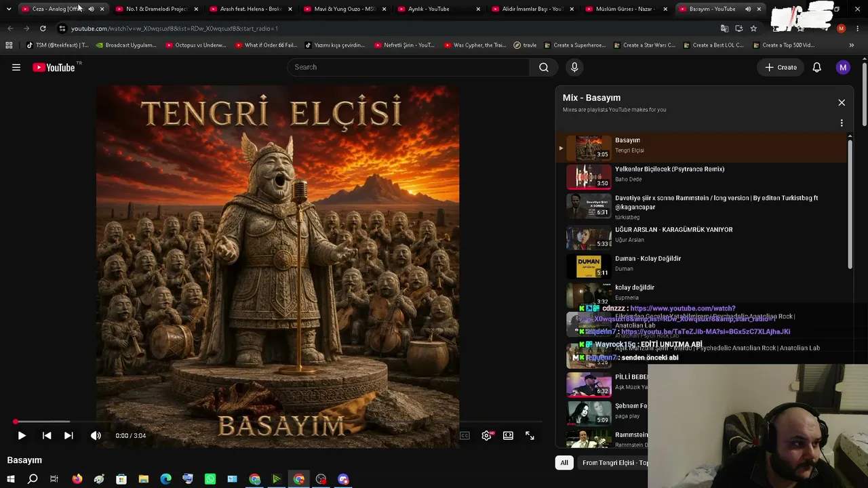Viewport: 868px width, 488px height.
Task: Show more bookmarks chevron
Action: [852, 45]
